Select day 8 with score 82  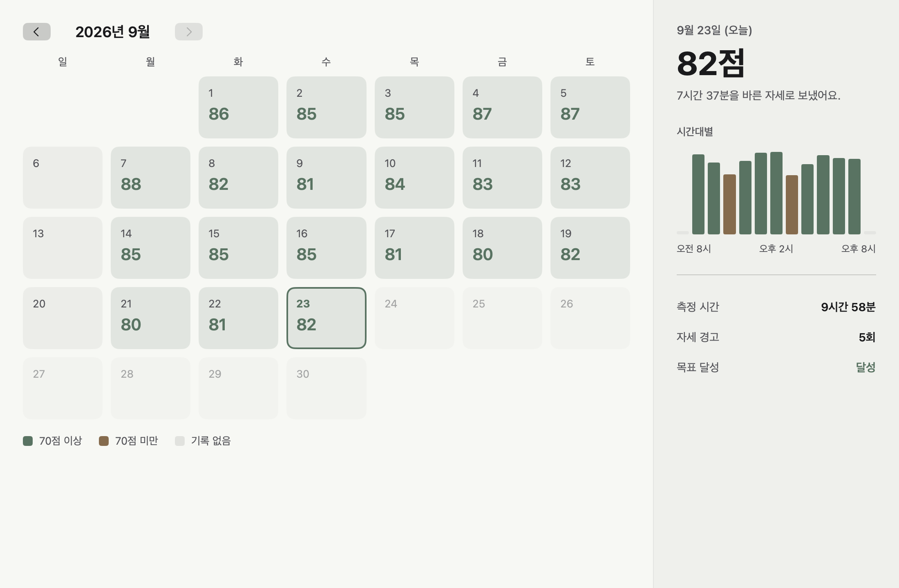(238, 178)
